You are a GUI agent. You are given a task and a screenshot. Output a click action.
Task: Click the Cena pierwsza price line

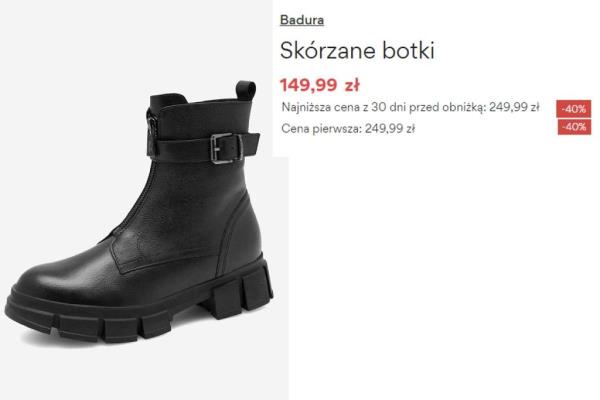(348, 129)
